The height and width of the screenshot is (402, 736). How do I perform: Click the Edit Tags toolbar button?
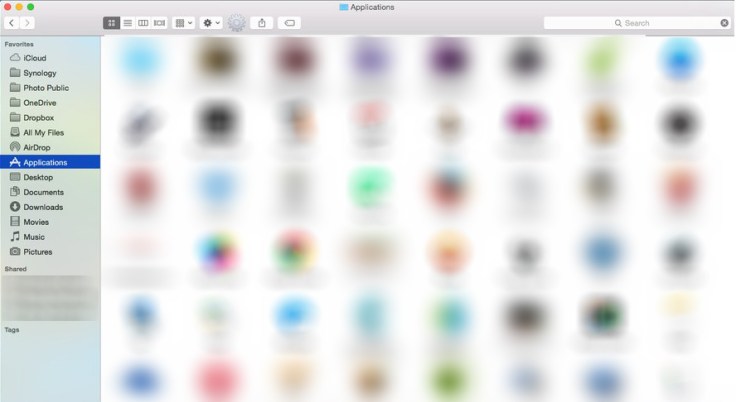(x=290, y=23)
